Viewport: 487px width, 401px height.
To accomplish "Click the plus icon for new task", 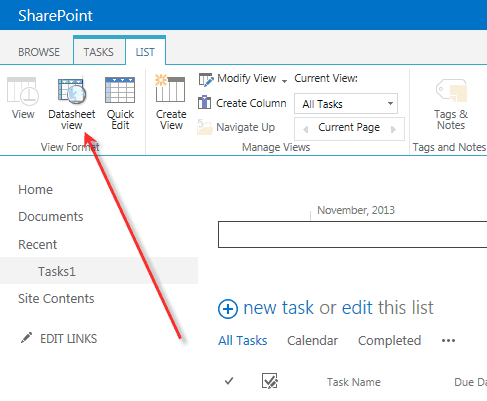I will pos(228,309).
